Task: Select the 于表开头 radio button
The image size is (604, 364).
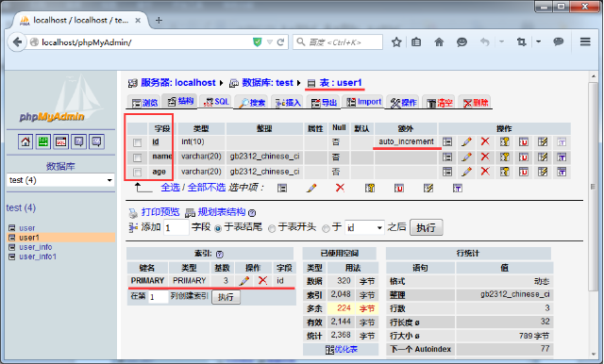Action: tap(272, 228)
